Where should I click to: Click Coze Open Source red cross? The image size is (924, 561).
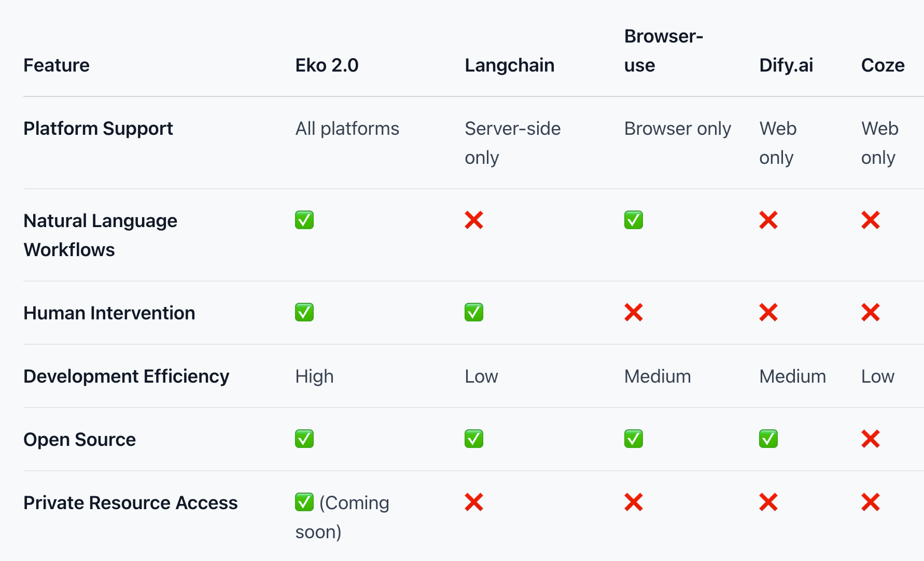tap(871, 439)
